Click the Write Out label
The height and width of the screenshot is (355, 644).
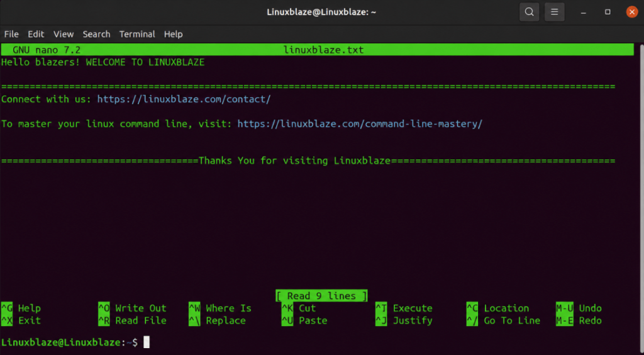point(141,308)
